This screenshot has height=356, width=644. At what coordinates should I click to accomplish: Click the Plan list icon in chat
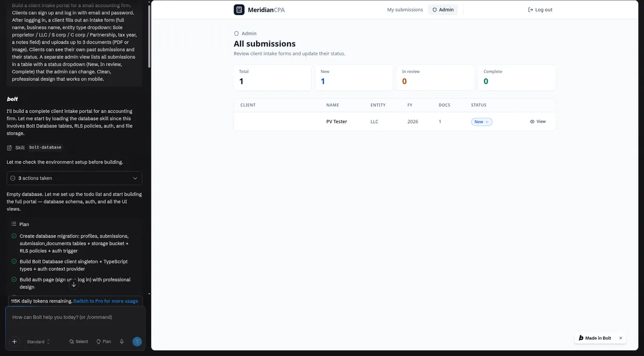click(x=13, y=224)
